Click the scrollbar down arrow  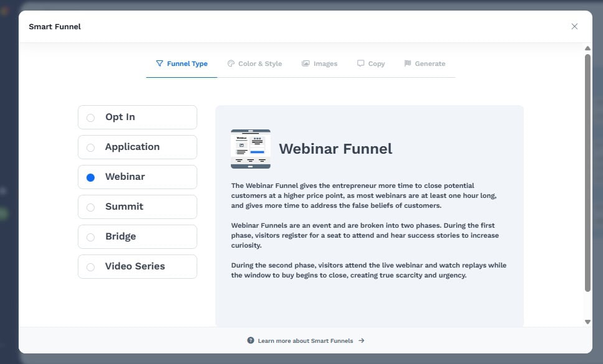click(x=587, y=322)
